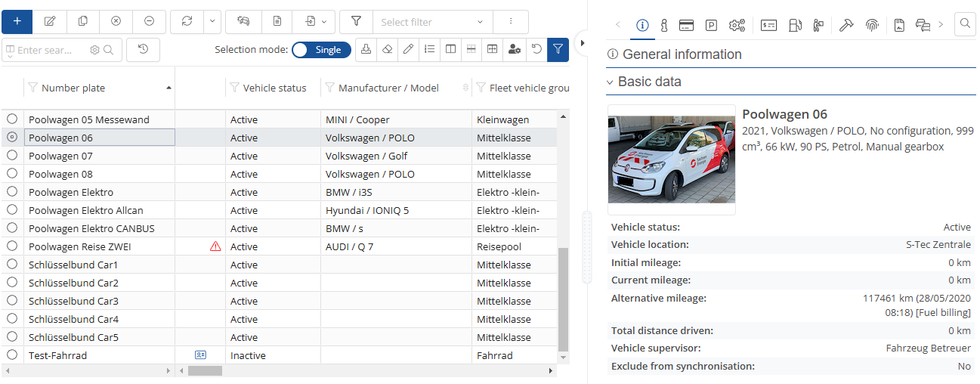Open the General information tab icon
This screenshot has height=384, width=980.
click(642, 25)
